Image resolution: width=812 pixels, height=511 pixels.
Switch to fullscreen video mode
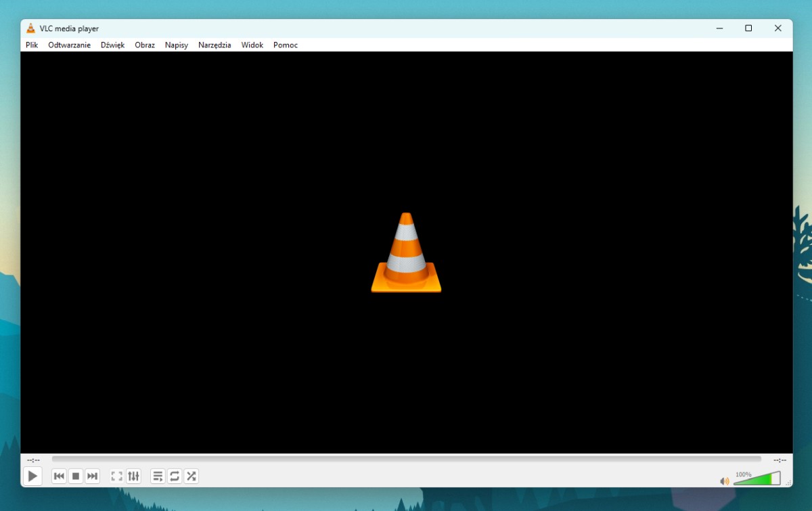(x=116, y=476)
